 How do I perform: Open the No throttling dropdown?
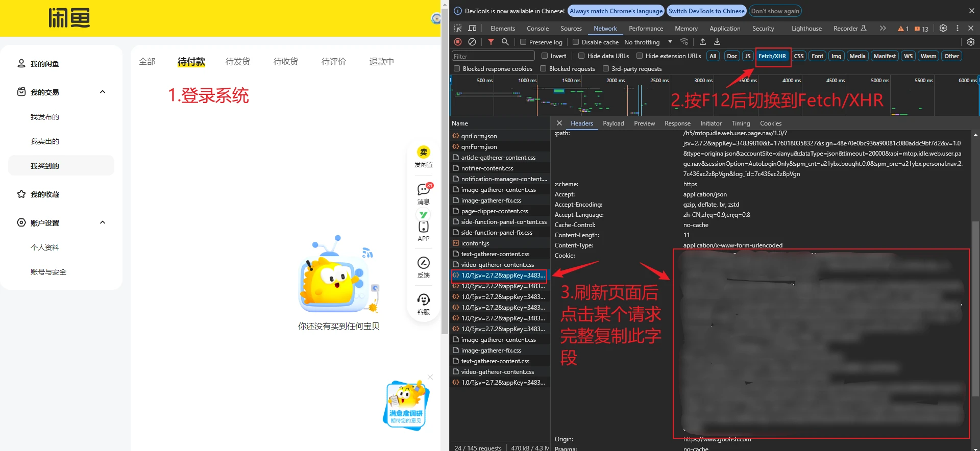(648, 42)
